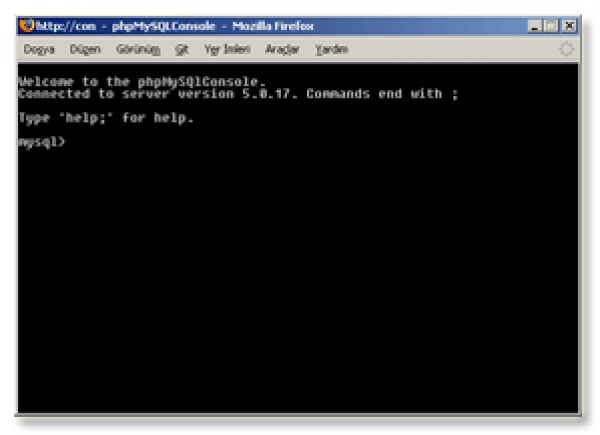Focus the mysql> command prompt
The height and width of the screenshot is (435, 600).
pyautogui.click(x=42, y=142)
